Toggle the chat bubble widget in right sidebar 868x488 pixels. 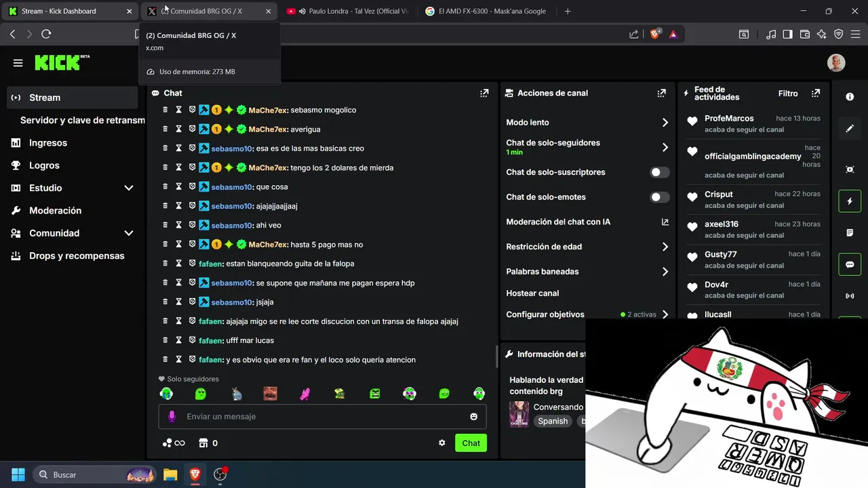(850, 264)
